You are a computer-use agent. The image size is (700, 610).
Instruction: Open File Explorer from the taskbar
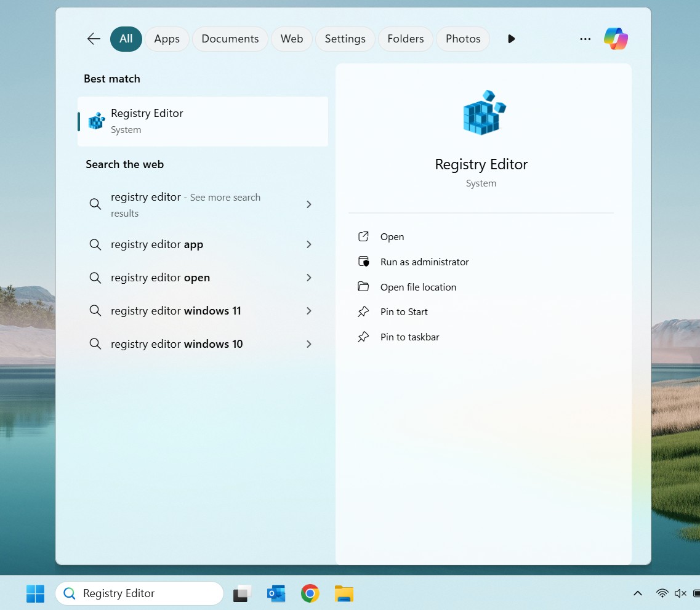[x=344, y=593]
